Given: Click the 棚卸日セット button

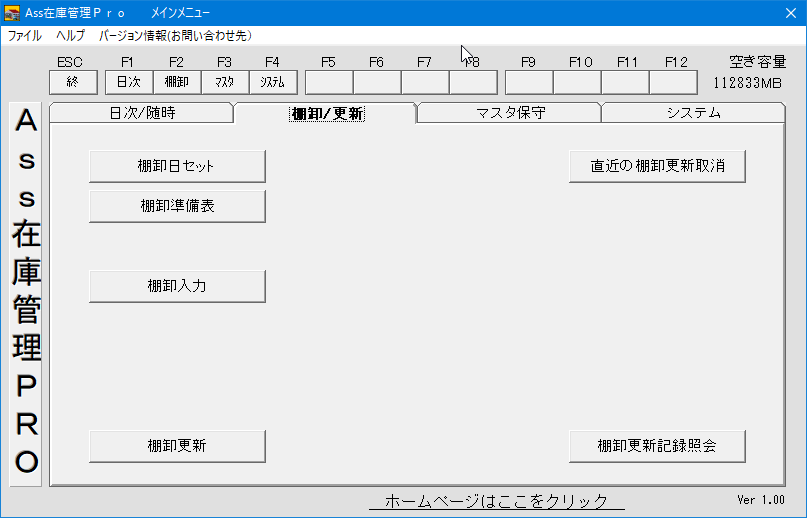Looking at the screenshot, I should 177,166.
